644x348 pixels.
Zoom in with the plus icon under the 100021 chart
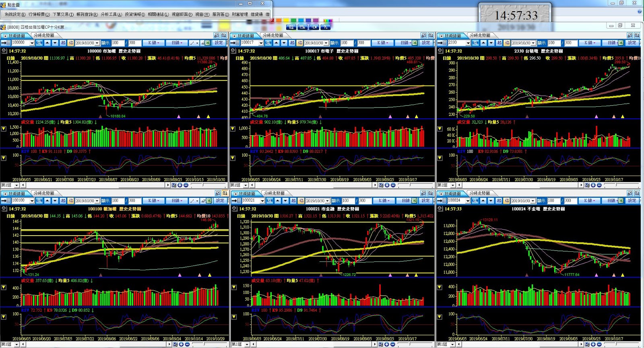click(x=387, y=344)
